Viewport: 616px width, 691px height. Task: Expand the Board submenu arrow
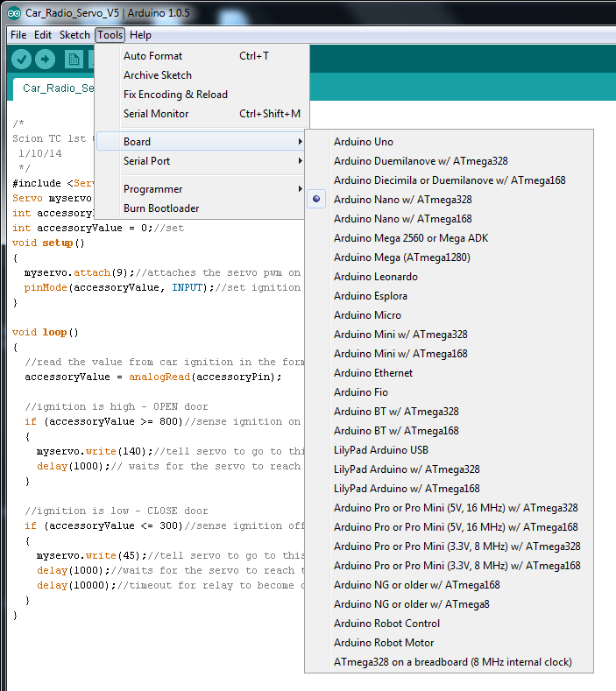tap(300, 142)
